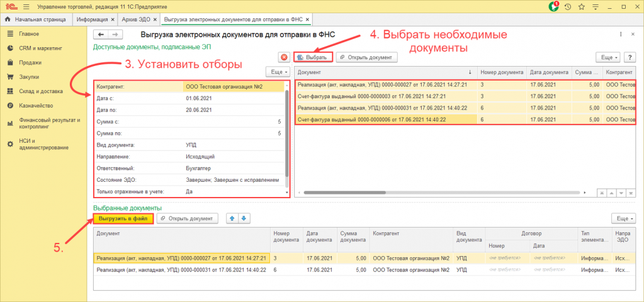
Task: Edit the Дата по value 20.06.2021
Action: coord(233,110)
